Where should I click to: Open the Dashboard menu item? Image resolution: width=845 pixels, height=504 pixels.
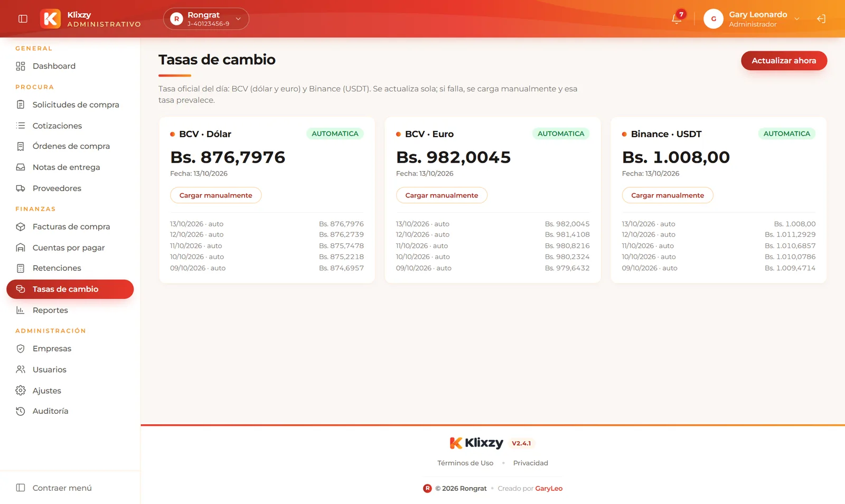[x=70, y=66]
